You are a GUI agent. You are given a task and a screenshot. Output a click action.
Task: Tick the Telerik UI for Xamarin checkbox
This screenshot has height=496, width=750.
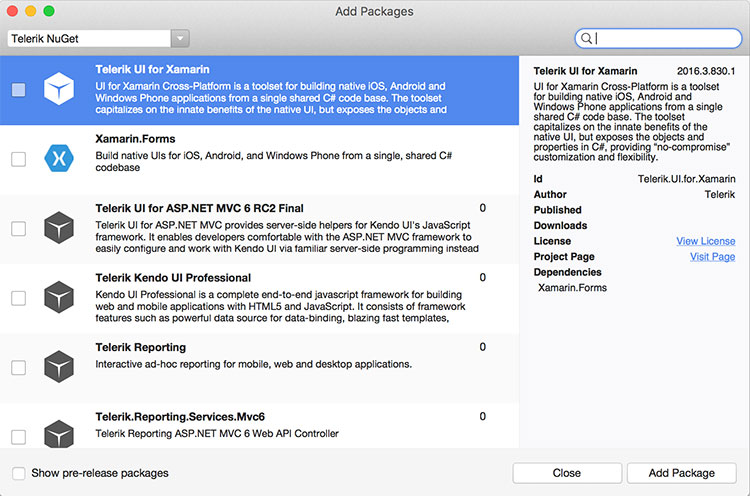click(19, 89)
